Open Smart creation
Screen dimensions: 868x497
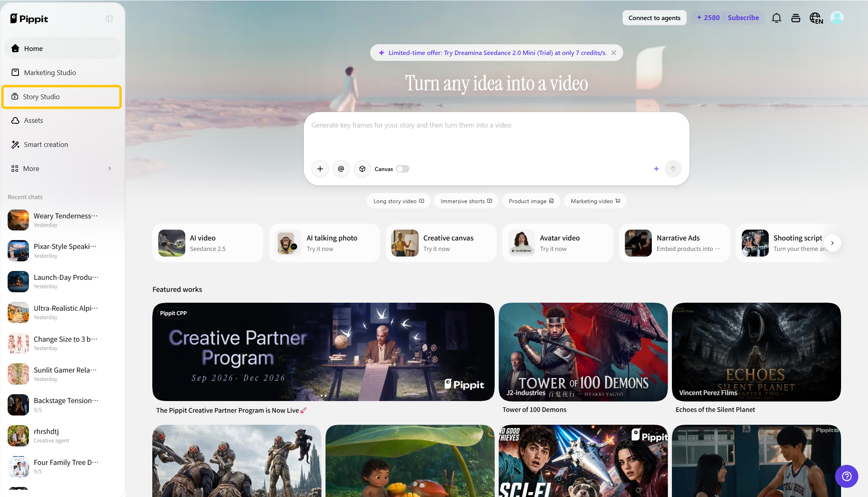[62, 145]
